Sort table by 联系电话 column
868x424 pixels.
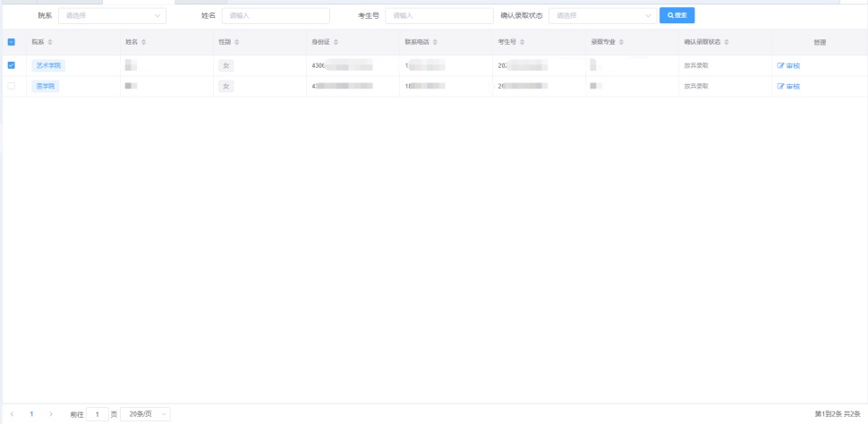point(435,42)
